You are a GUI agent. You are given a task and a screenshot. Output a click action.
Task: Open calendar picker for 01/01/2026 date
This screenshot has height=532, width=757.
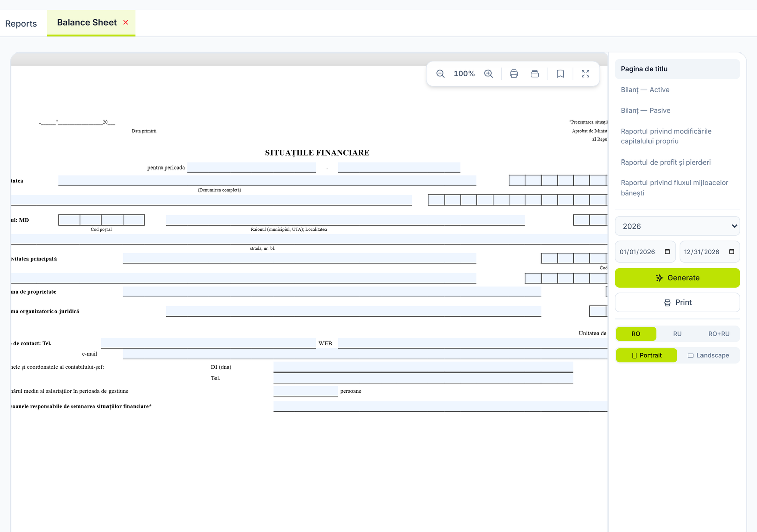point(667,252)
